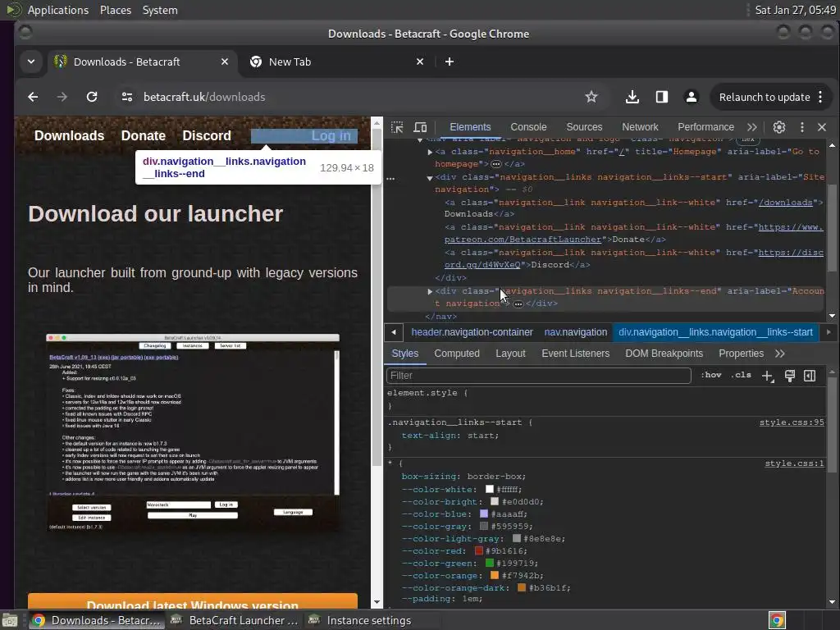Image resolution: width=840 pixels, height=630 pixels.
Task: Bookmark this page with star icon
Action: coord(591,97)
